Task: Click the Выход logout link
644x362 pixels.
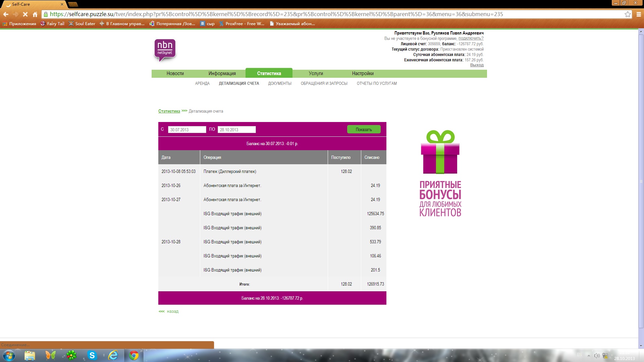Action: coord(477,65)
